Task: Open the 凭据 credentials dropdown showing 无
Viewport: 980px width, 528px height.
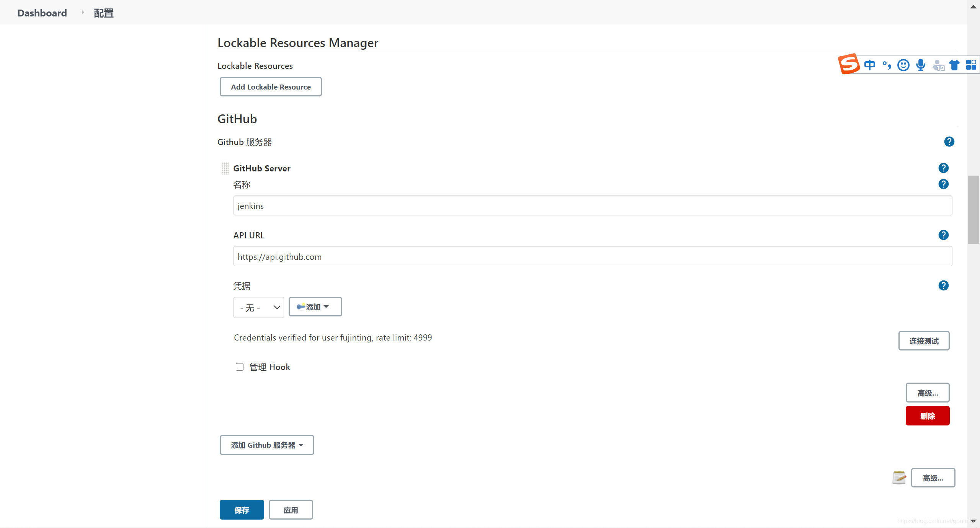Action: tap(259, 307)
